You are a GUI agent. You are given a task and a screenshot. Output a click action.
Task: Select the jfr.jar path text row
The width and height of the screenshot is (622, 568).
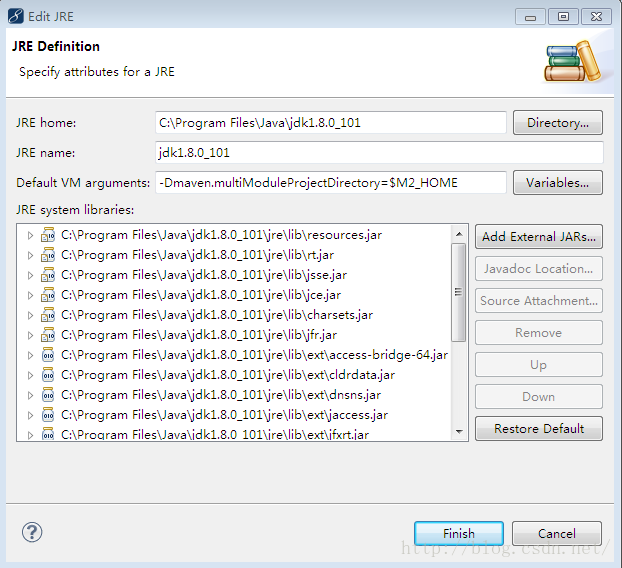click(x=199, y=335)
